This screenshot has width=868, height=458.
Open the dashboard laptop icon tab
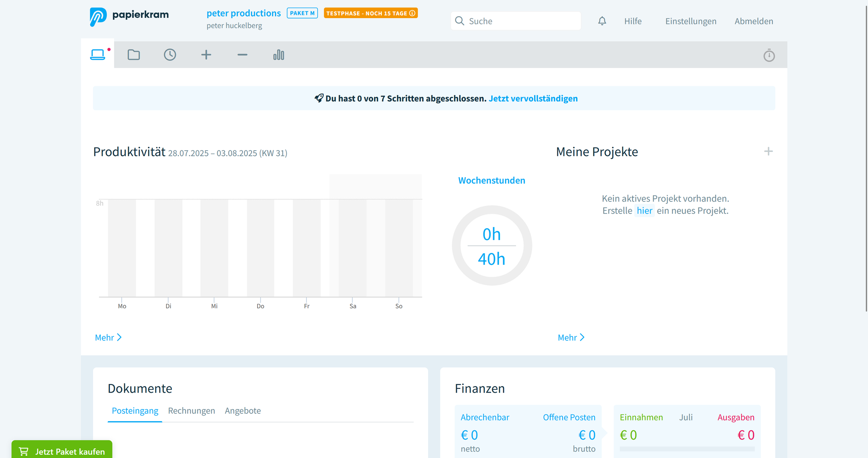(98, 55)
